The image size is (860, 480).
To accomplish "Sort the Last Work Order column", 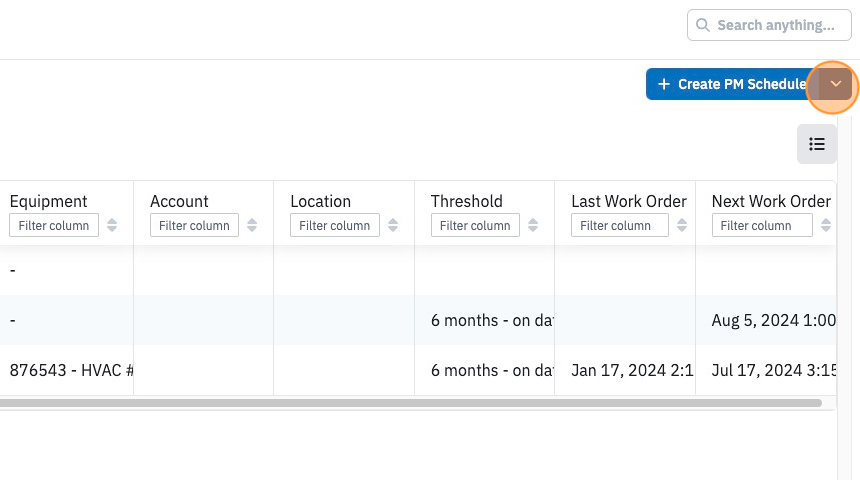I will [x=682, y=225].
